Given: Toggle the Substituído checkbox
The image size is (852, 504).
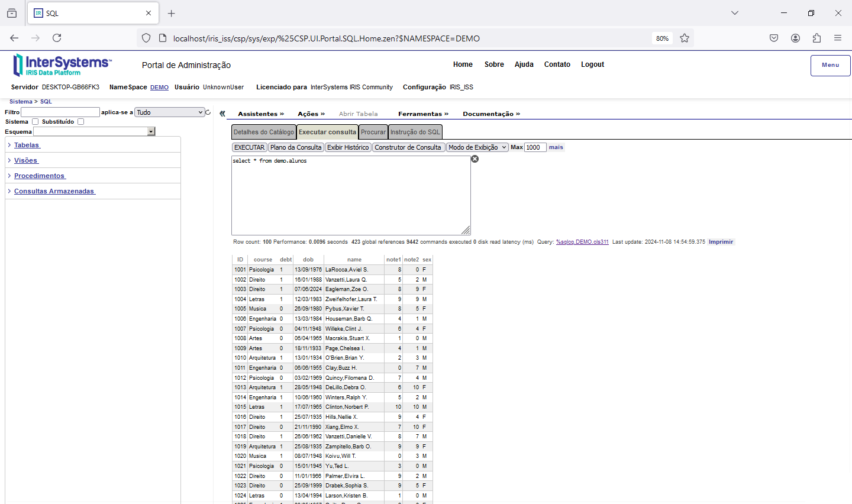Looking at the screenshot, I should (81, 122).
